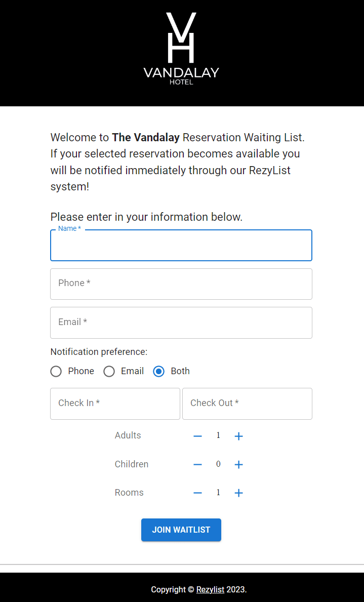Click the Adults count value
Viewport: 364px width, 602px height.
pos(218,435)
